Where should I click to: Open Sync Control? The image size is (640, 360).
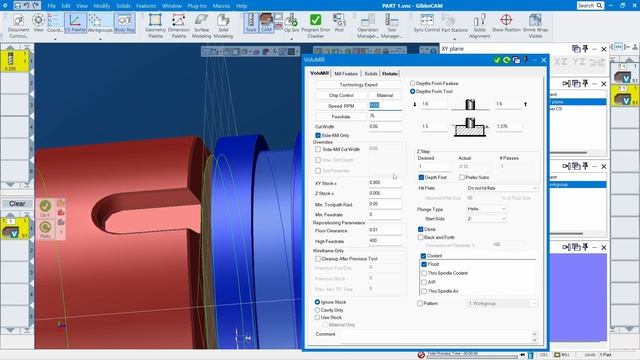click(x=427, y=23)
